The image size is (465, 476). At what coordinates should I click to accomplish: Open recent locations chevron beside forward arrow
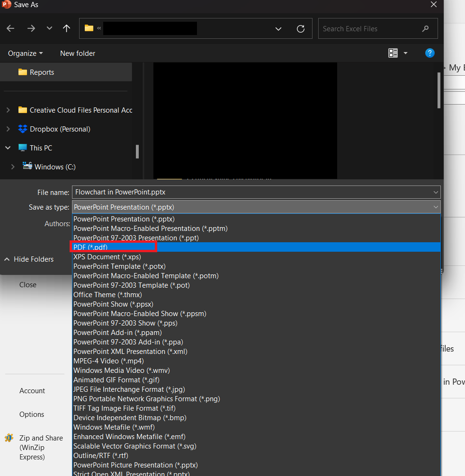pos(49,28)
